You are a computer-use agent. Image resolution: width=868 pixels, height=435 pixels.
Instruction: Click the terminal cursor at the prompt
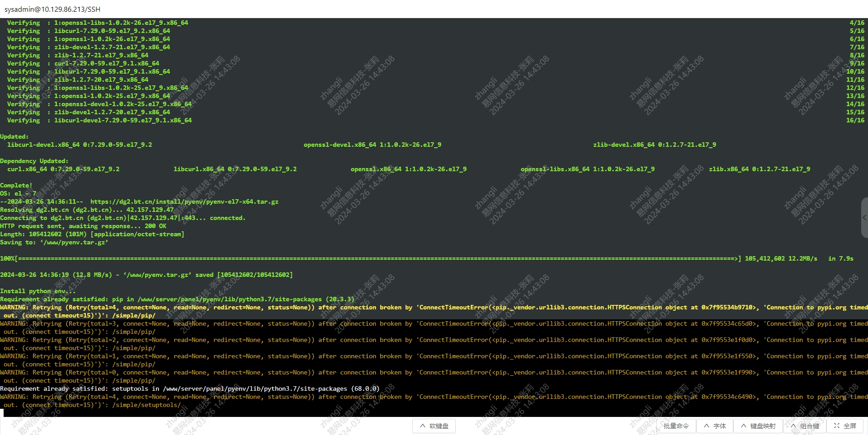(x=2, y=413)
